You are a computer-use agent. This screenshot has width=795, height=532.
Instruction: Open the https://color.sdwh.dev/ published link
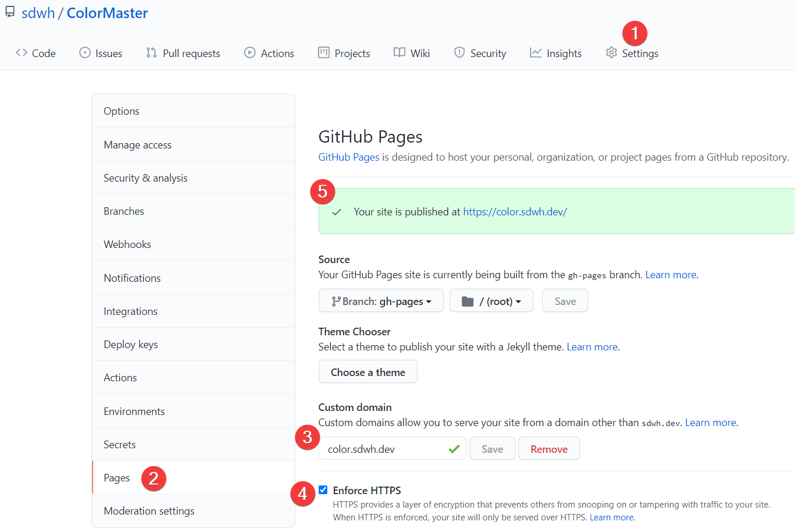[515, 212]
